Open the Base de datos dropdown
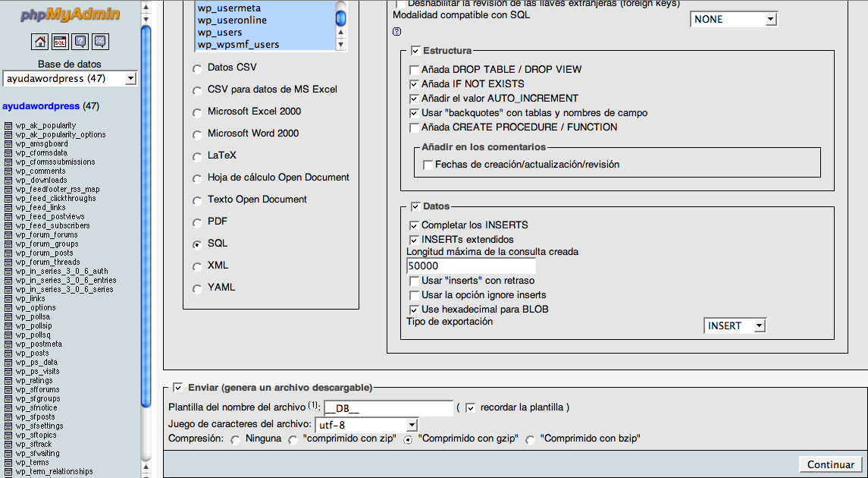 [x=70, y=79]
